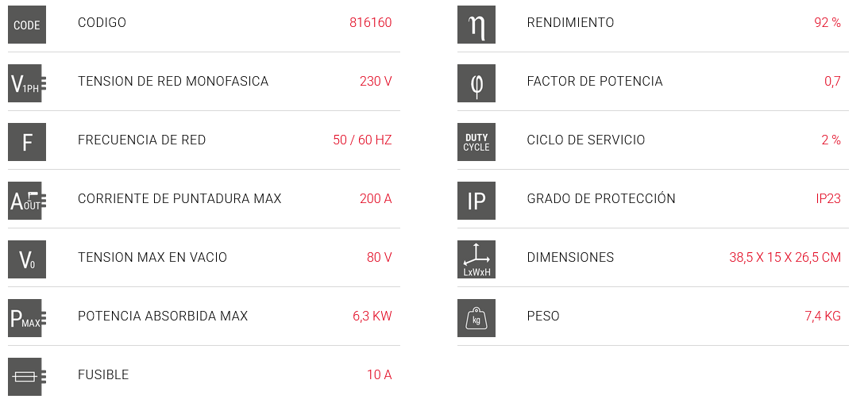This screenshot has width=868, height=399.
Task: Click the IP23 protection value
Action: [x=828, y=199]
